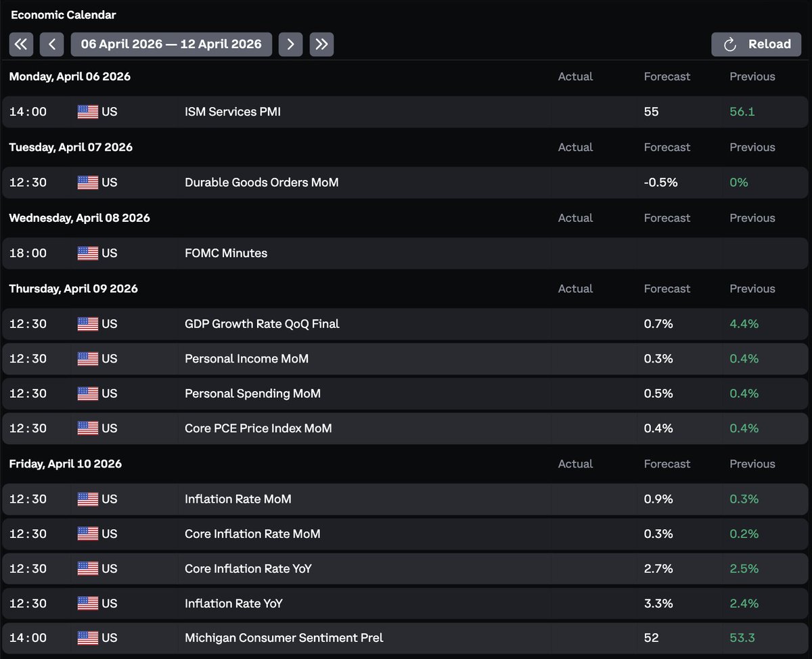Screen dimensions: 812x659
Task: Advance to next week with single-right arrow
Action: click(x=290, y=45)
